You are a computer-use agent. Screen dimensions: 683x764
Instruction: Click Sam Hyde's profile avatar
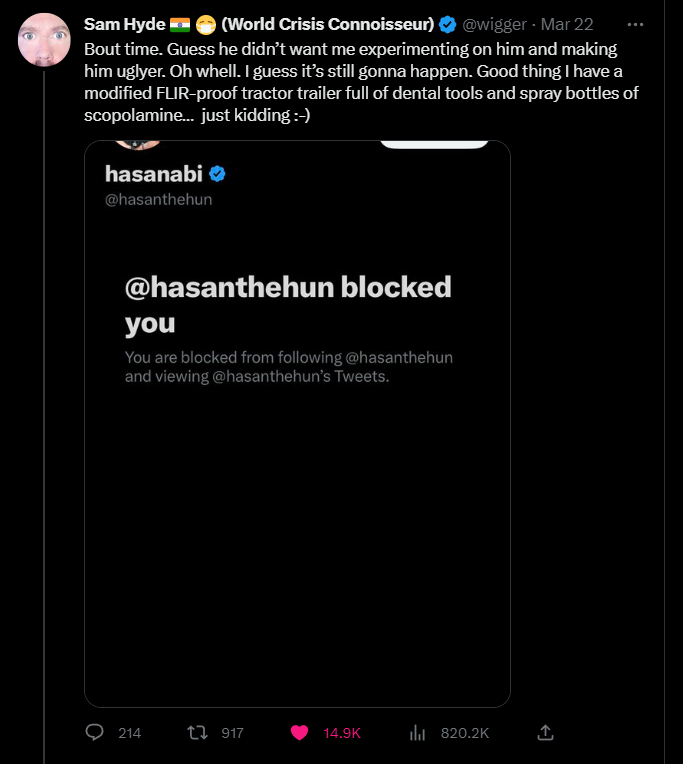(x=44, y=39)
